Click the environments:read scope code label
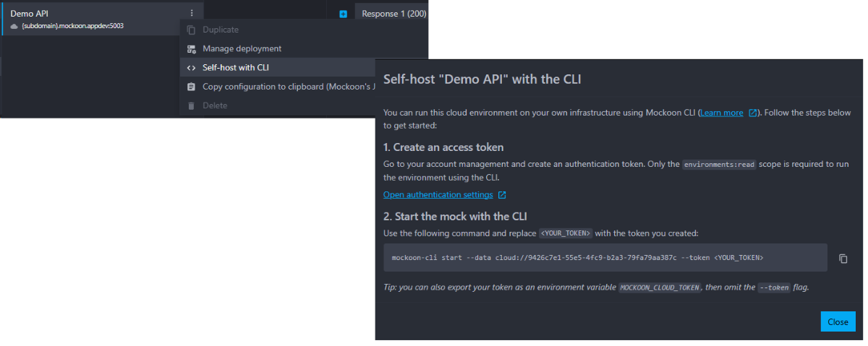 pos(719,165)
